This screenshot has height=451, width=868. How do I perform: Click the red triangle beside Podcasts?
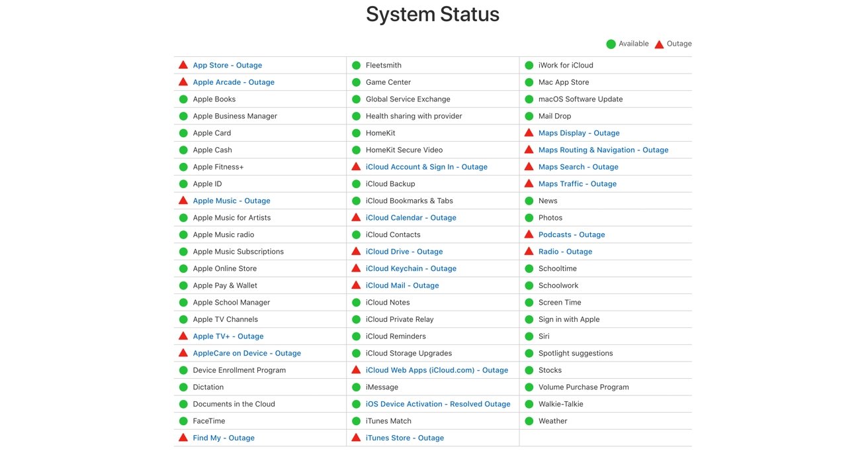tap(529, 234)
